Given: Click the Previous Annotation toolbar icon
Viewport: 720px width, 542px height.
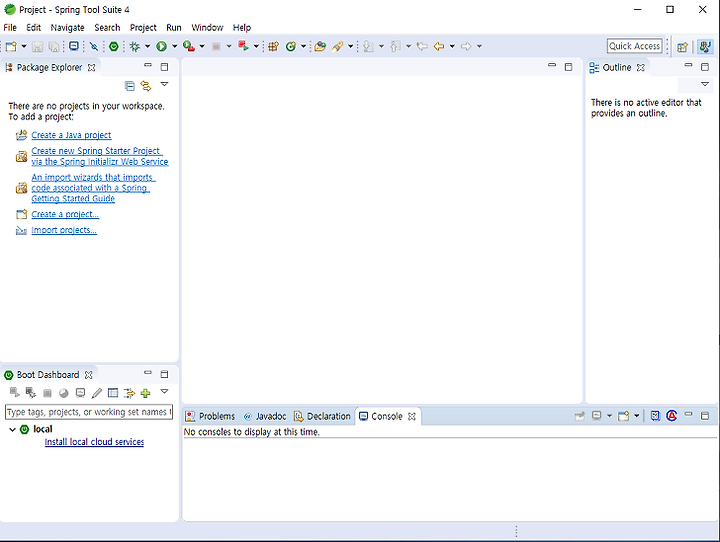Looking at the screenshot, I should tap(395, 46).
